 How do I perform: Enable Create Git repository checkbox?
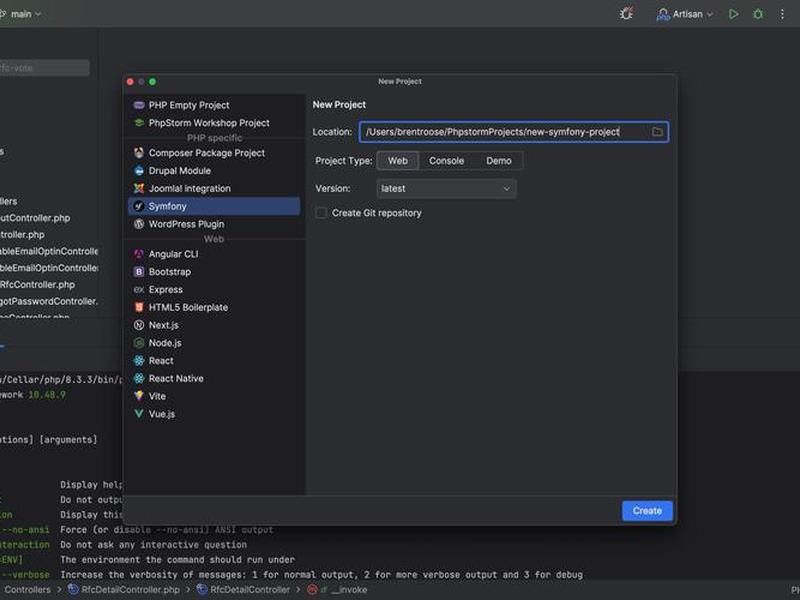(x=321, y=213)
